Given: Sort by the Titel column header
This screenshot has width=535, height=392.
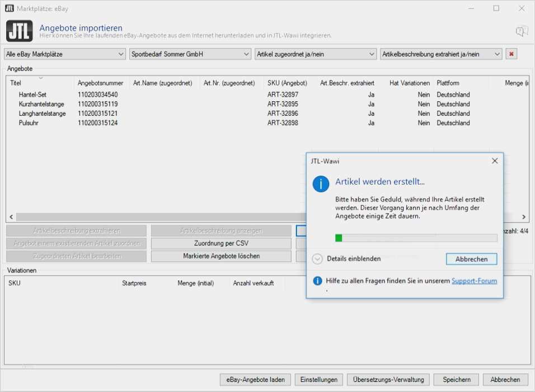Looking at the screenshot, I should click(x=16, y=83).
